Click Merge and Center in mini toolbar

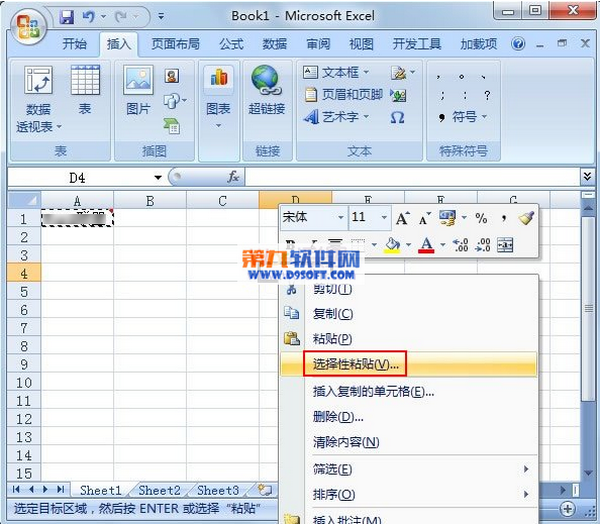505,245
